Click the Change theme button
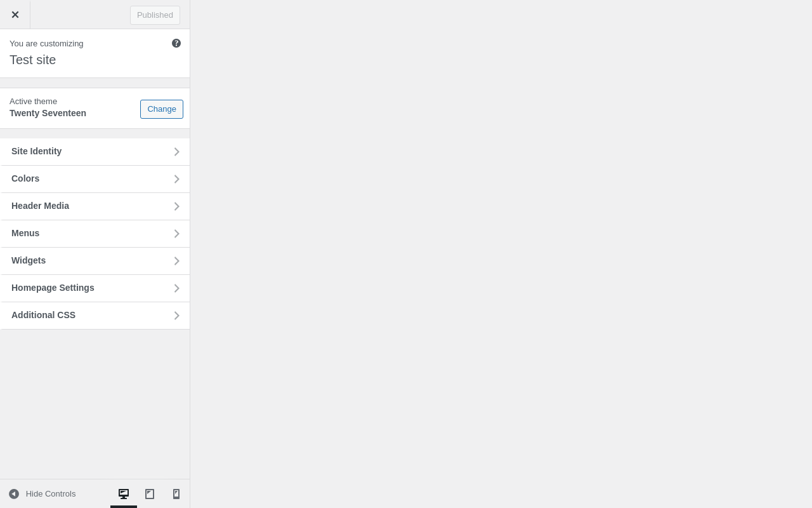 coord(162,109)
